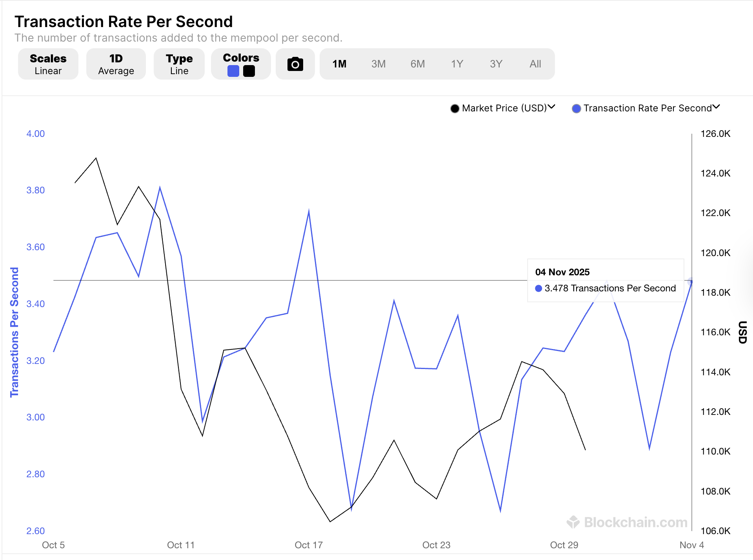
Task: Open the 1D Average interval selector
Action: pos(116,64)
